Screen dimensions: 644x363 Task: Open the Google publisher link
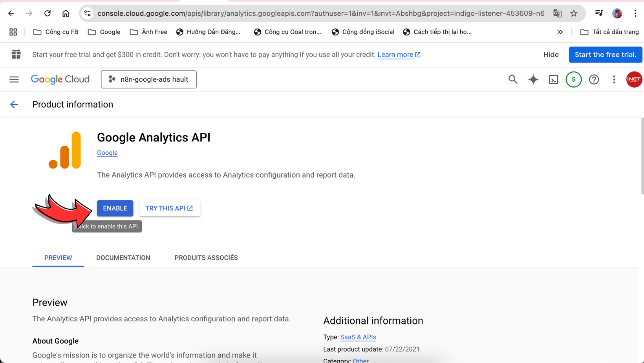pos(107,153)
